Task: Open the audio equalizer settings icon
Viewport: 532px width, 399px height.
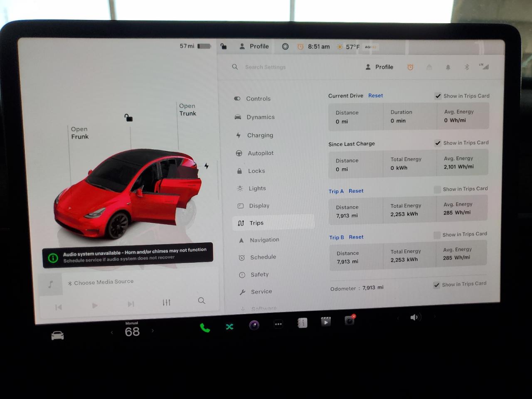Action: coord(167,303)
